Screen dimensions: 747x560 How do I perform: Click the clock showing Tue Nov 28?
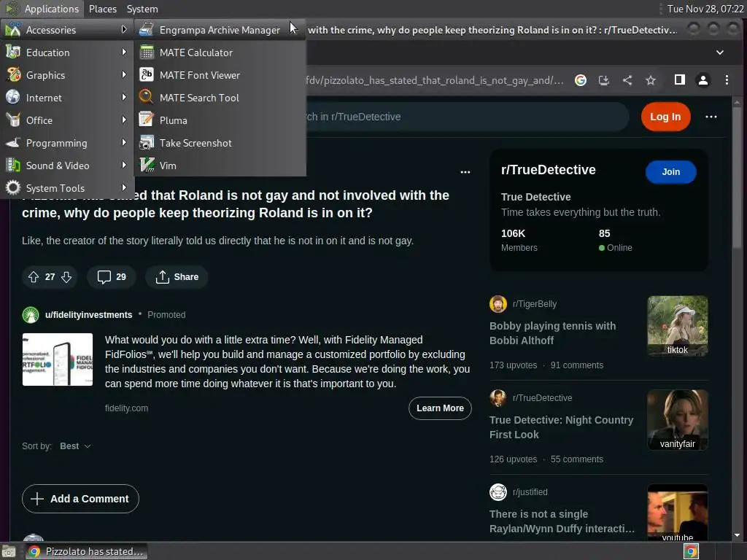705,9
